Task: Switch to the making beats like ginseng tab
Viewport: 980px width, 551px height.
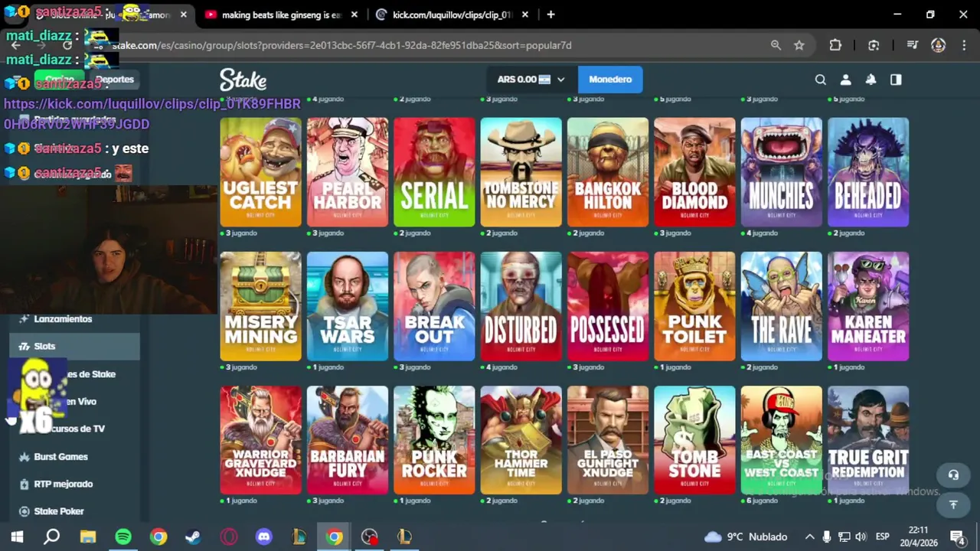Action: point(281,15)
